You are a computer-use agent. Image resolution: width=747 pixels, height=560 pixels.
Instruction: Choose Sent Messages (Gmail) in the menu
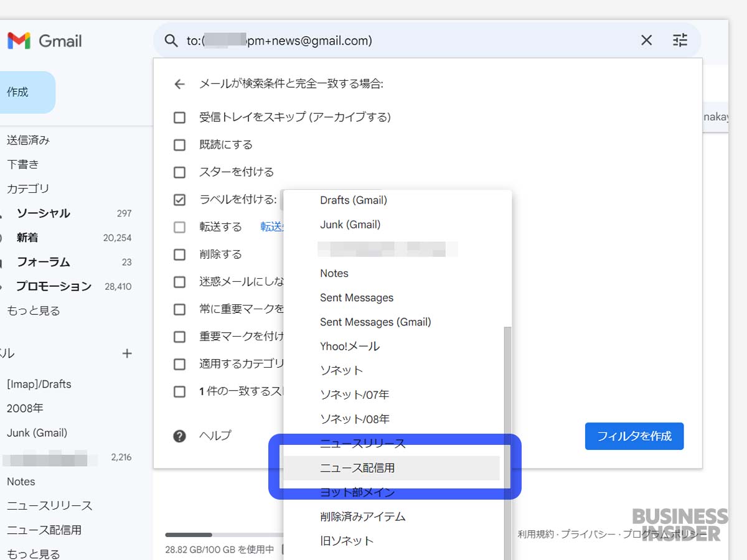coord(375,322)
